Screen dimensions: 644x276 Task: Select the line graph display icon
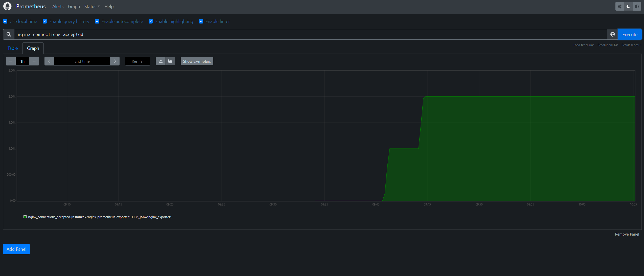point(160,61)
